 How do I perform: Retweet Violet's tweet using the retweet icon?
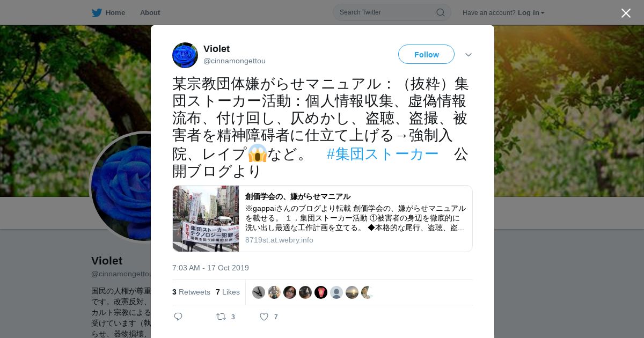(x=221, y=317)
